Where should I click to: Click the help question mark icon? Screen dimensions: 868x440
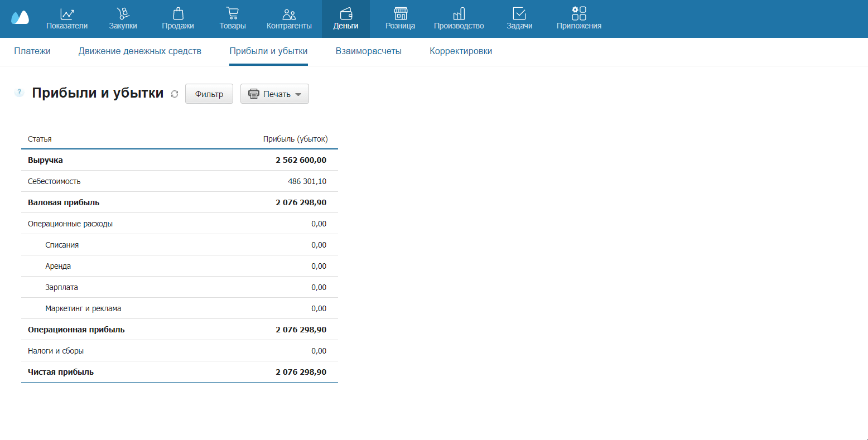(x=19, y=93)
